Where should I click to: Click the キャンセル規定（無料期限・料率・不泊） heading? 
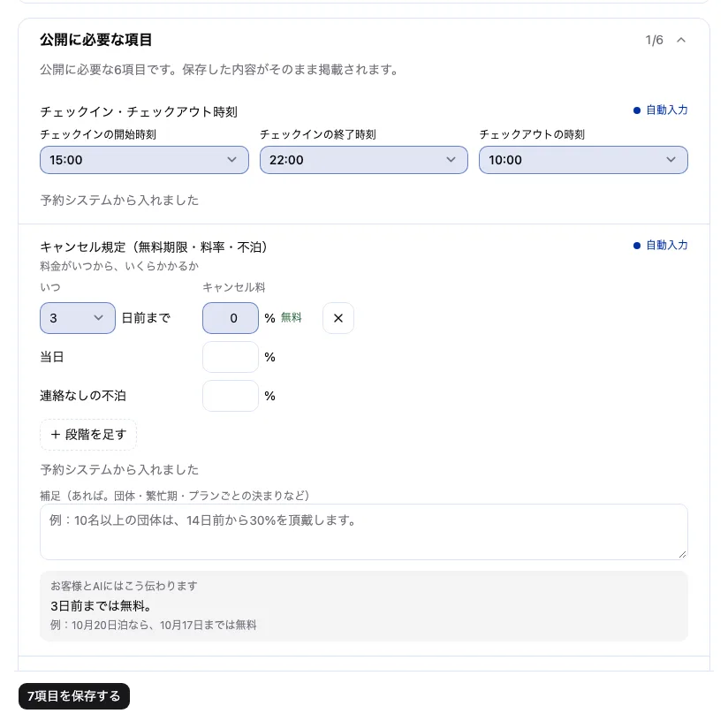pos(154,247)
